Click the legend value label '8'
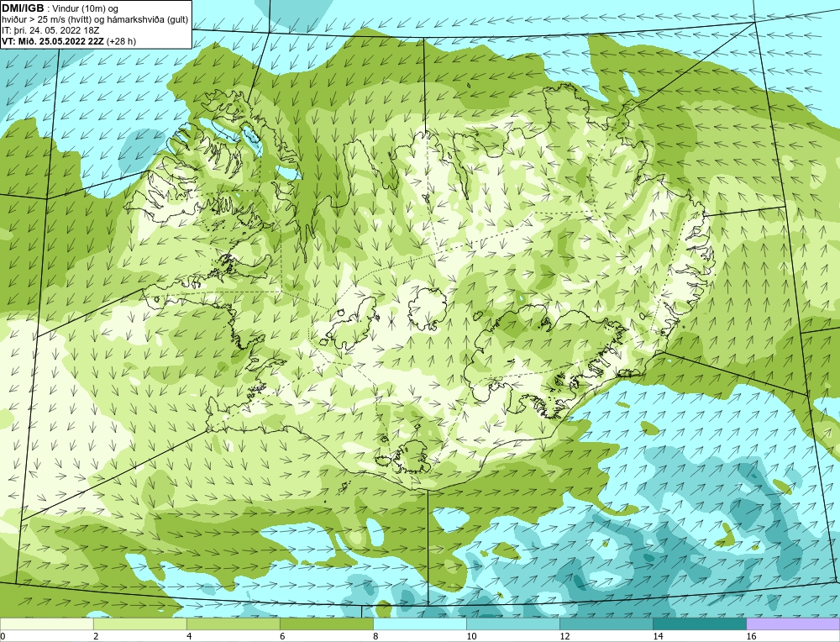Viewport: 840px width, 642px height. click(x=375, y=636)
